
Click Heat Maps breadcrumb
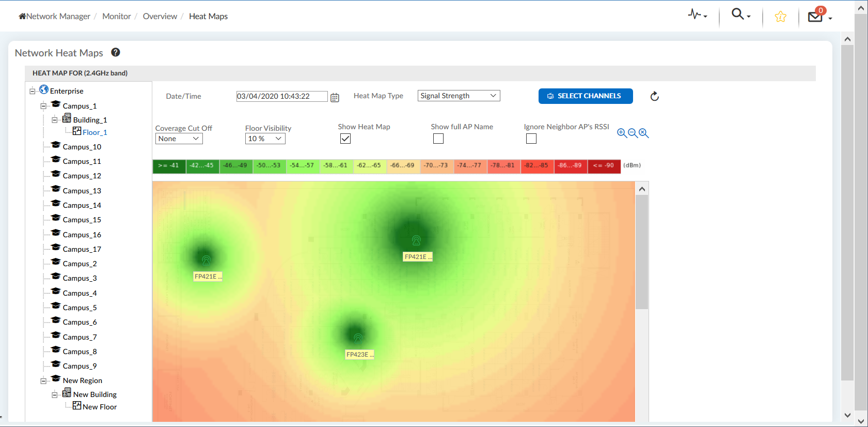coord(208,17)
